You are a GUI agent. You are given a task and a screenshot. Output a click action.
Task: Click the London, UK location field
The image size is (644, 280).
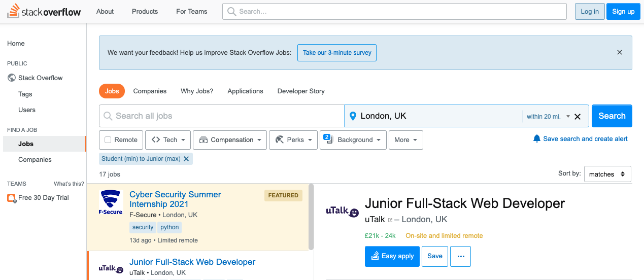tap(434, 116)
